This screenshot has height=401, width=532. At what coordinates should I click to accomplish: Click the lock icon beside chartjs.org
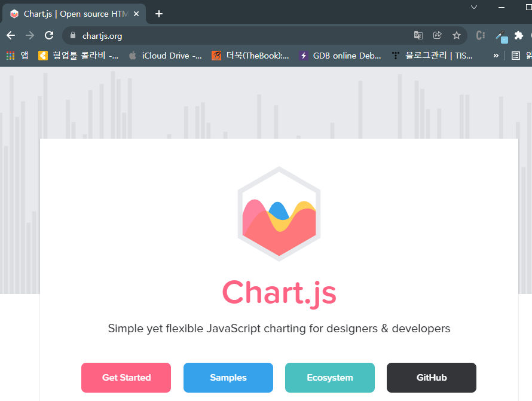pyautogui.click(x=72, y=35)
